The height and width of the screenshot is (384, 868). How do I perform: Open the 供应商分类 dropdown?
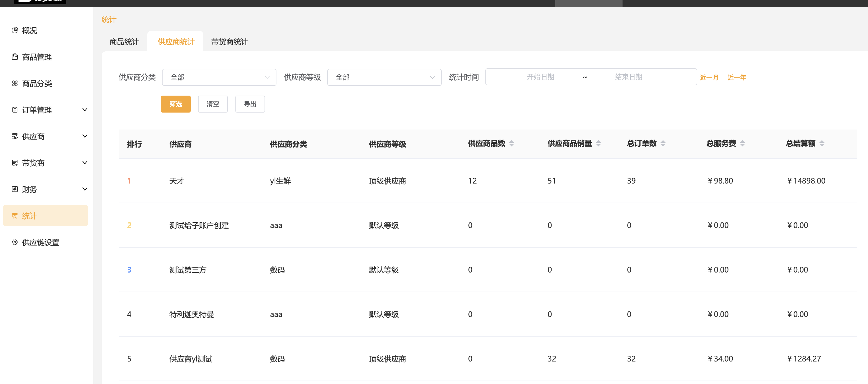point(219,77)
